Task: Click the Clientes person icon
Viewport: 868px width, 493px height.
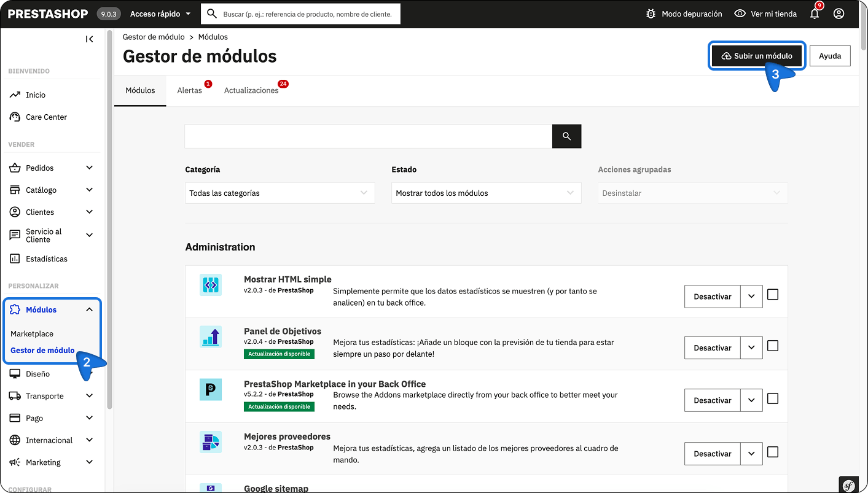Action: point(15,212)
